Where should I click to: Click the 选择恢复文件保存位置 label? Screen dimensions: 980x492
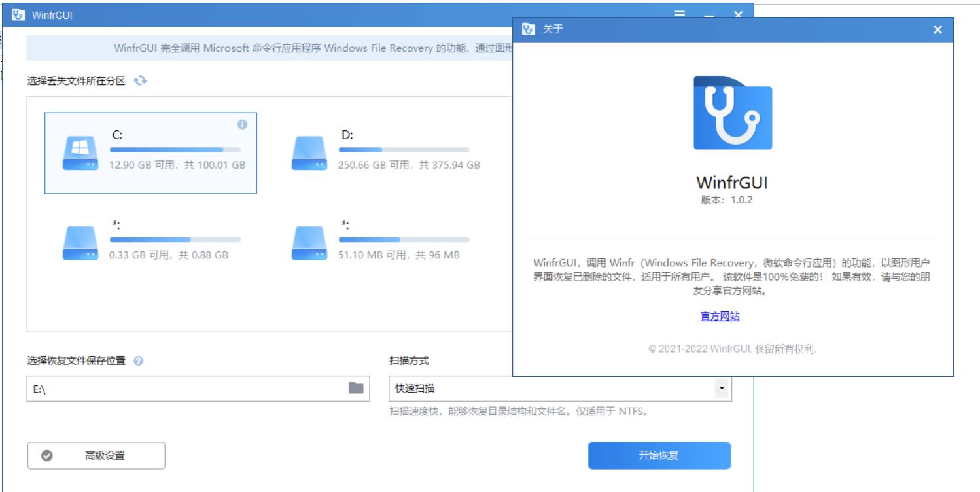[x=76, y=360]
